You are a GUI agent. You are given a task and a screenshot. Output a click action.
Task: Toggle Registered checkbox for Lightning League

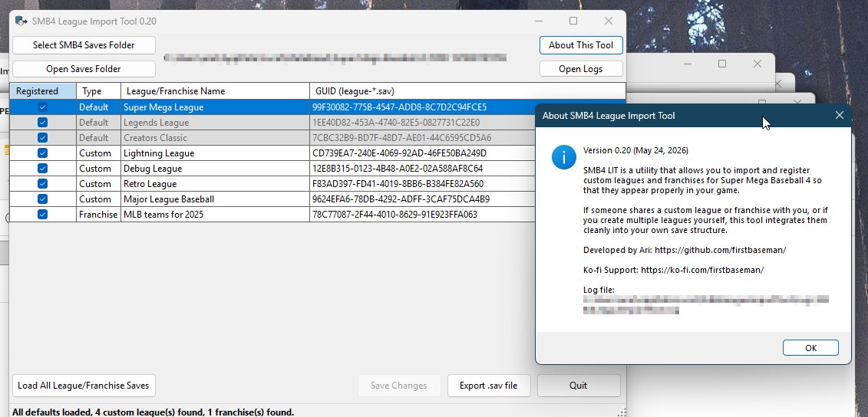[x=43, y=153]
